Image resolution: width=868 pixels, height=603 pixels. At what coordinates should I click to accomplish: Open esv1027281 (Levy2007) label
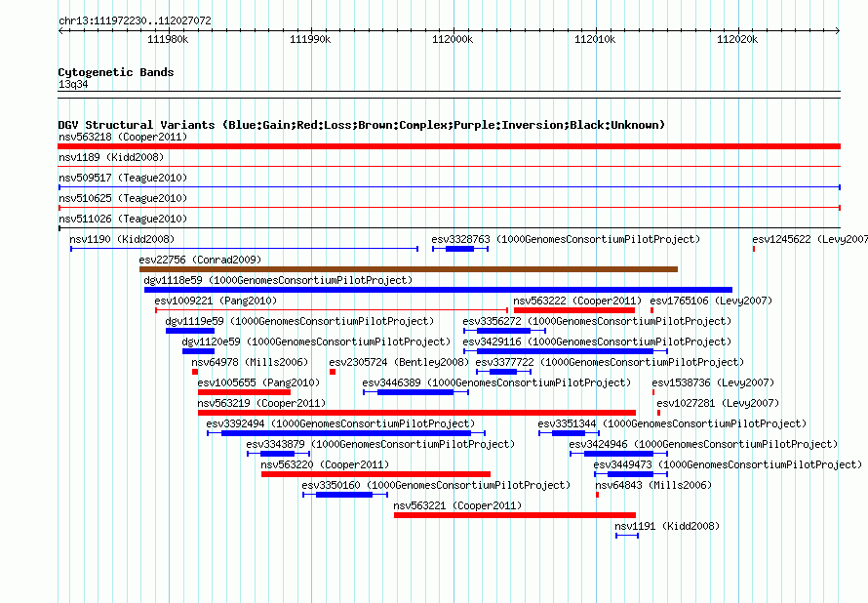pyautogui.click(x=718, y=403)
